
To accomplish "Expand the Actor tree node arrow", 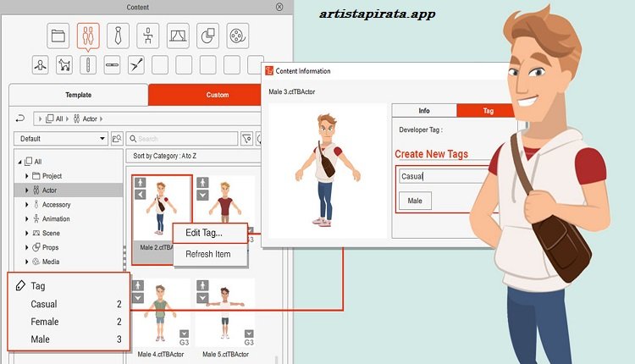I will point(27,190).
